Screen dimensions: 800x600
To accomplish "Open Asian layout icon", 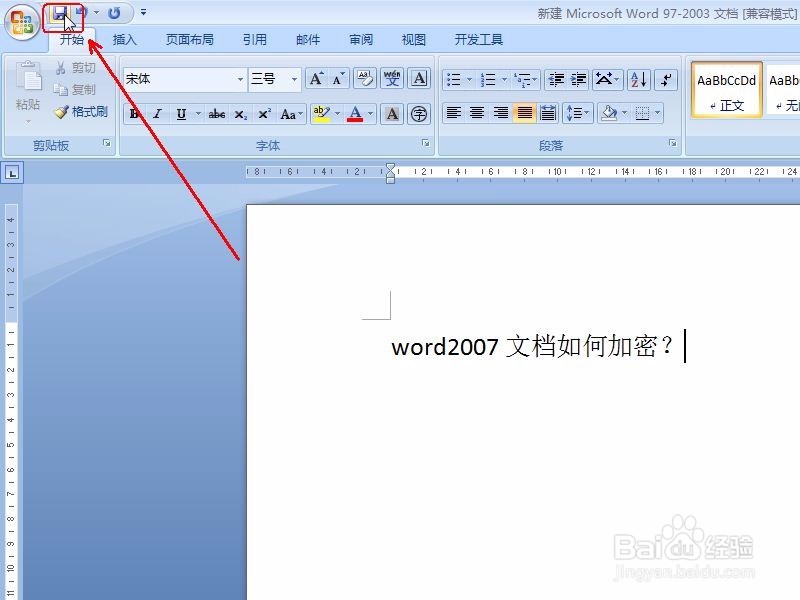I will point(607,80).
